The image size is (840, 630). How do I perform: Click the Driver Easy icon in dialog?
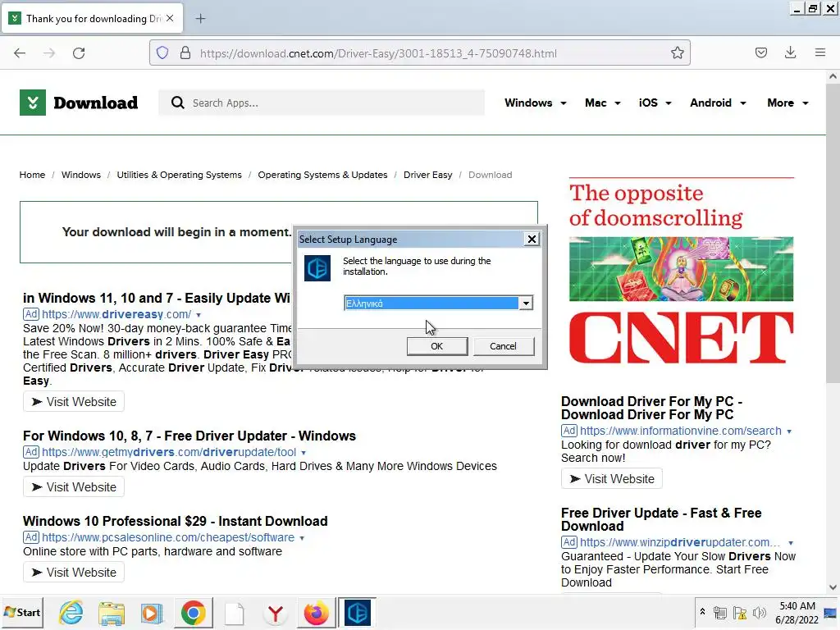click(317, 268)
